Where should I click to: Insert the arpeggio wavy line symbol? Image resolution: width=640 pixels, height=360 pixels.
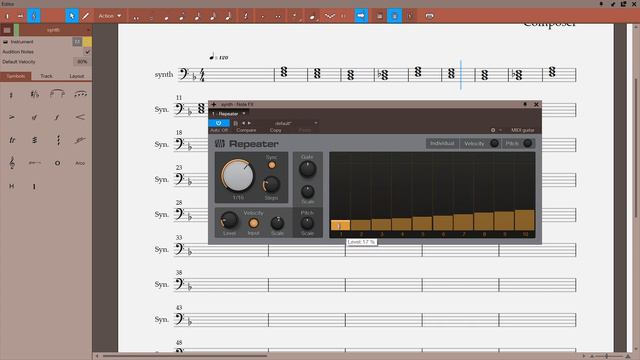click(x=58, y=140)
